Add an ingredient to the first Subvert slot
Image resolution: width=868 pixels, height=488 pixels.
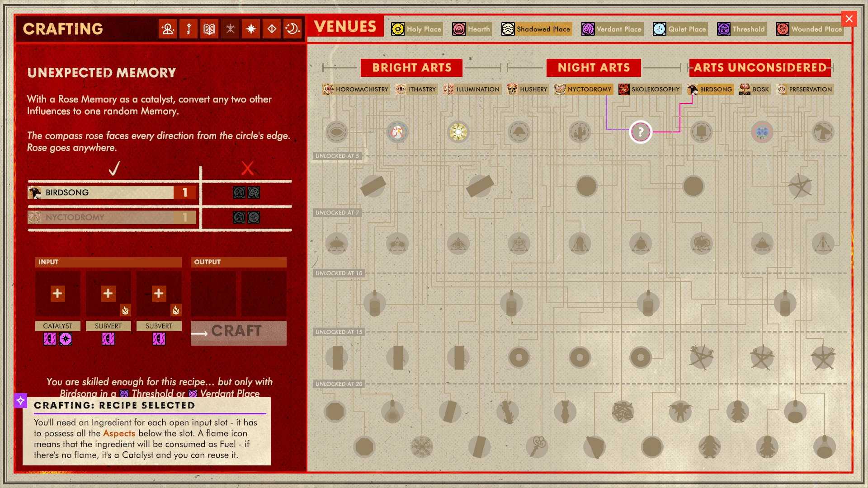108,293
